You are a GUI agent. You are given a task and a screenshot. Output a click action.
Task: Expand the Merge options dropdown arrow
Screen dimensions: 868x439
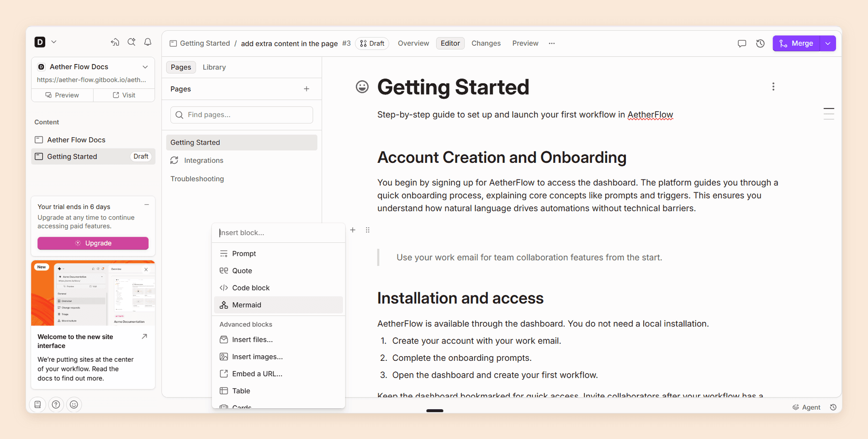828,43
